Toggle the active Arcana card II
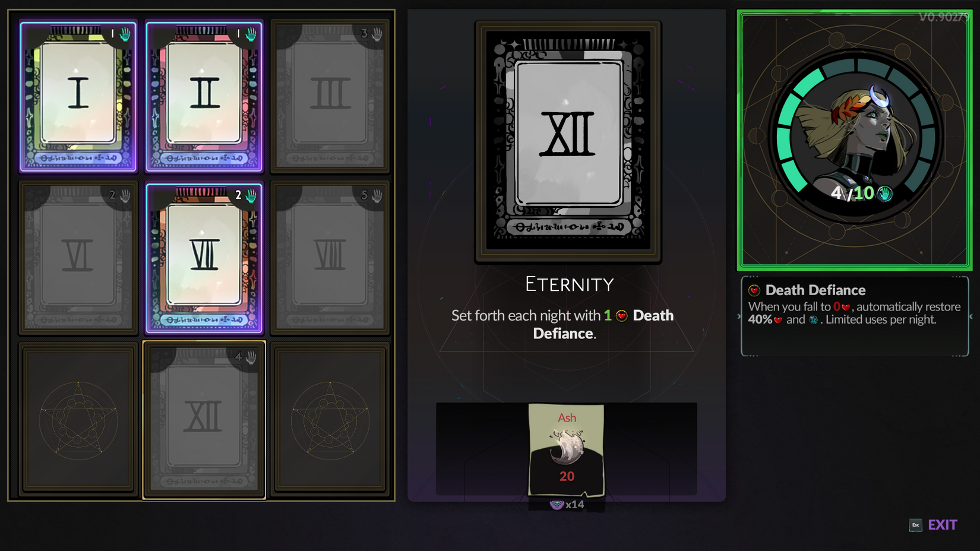 204,96
